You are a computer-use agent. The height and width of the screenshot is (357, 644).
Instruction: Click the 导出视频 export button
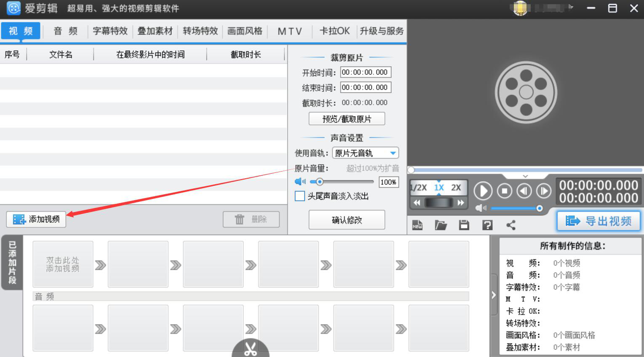coord(599,221)
